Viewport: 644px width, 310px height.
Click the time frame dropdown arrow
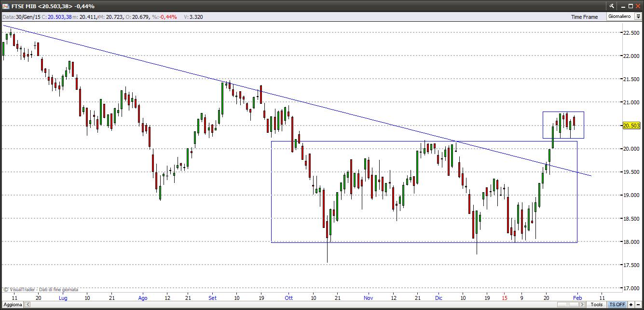point(638,16)
